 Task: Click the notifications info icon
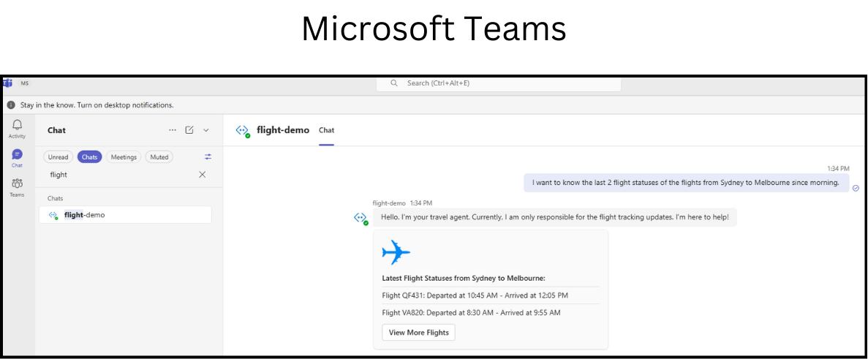tap(11, 105)
